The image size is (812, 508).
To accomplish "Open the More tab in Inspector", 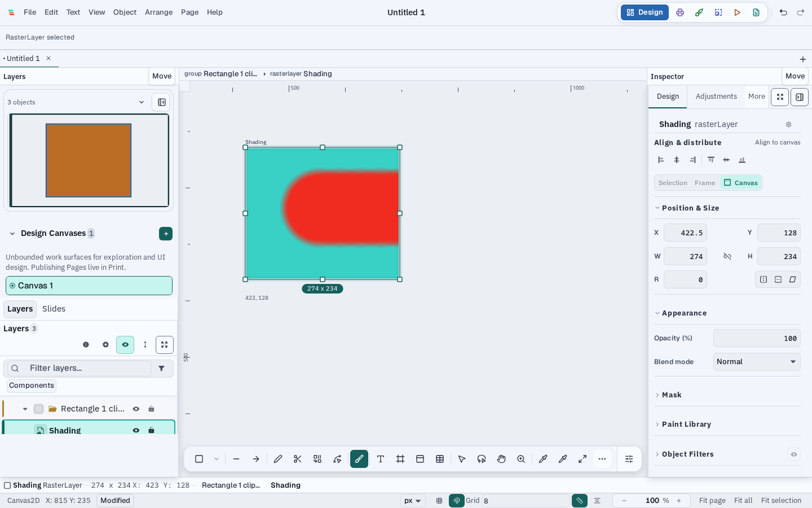I will click(x=757, y=97).
